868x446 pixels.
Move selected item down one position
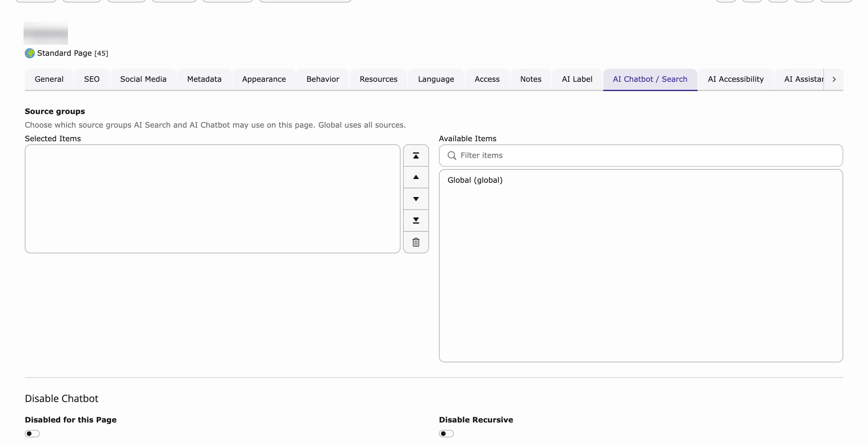(416, 199)
